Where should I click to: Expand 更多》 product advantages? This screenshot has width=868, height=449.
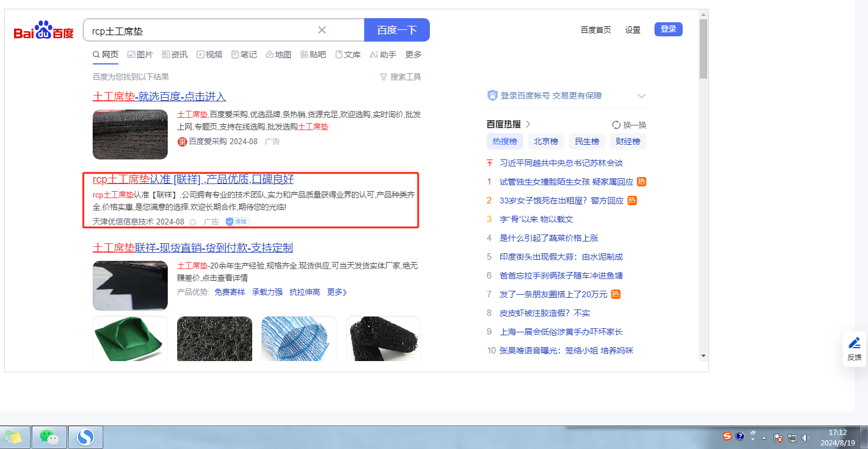coord(337,292)
